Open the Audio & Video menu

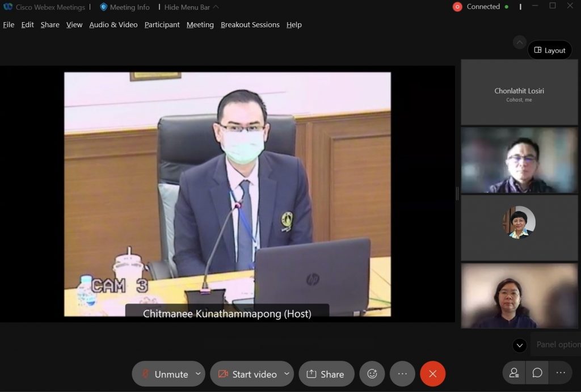113,24
